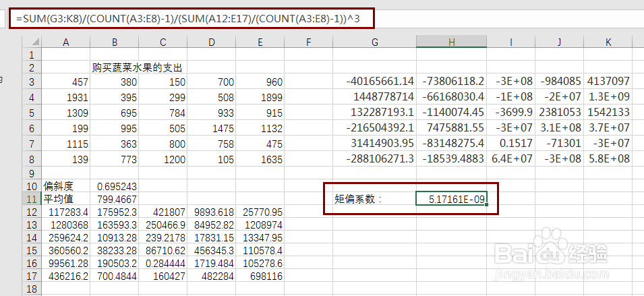The image size is (644, 296).
Task: Select column I header
Action: (x=511, y=42)
